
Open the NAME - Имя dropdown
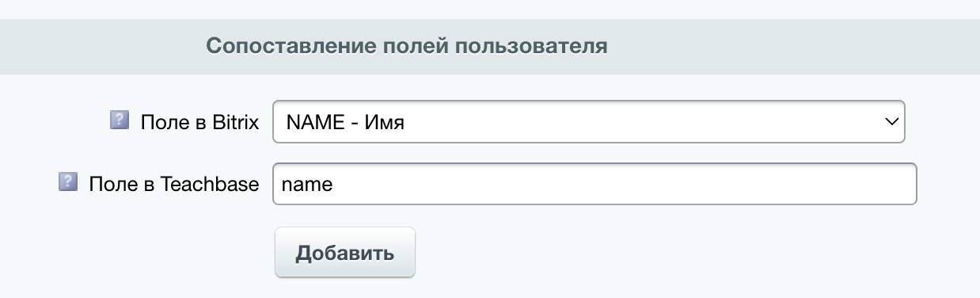pyautogui.click(x=588, y=121)
